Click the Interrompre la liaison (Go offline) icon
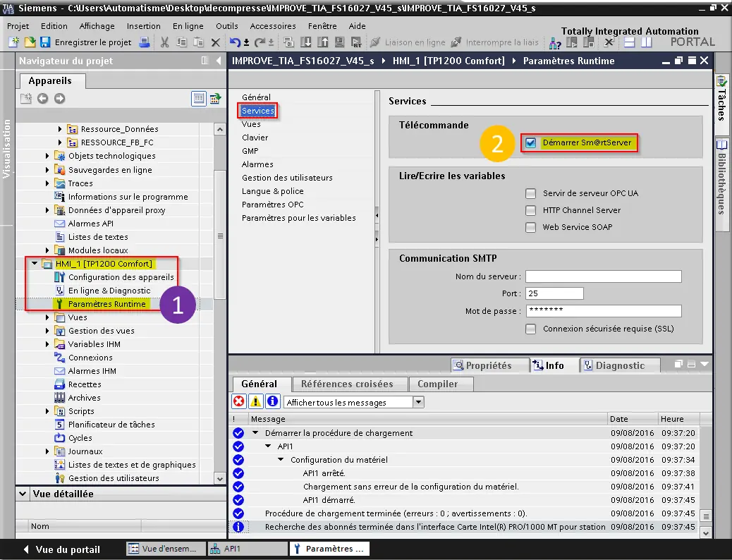The image size is (732, 560). [x=456, y=42]
